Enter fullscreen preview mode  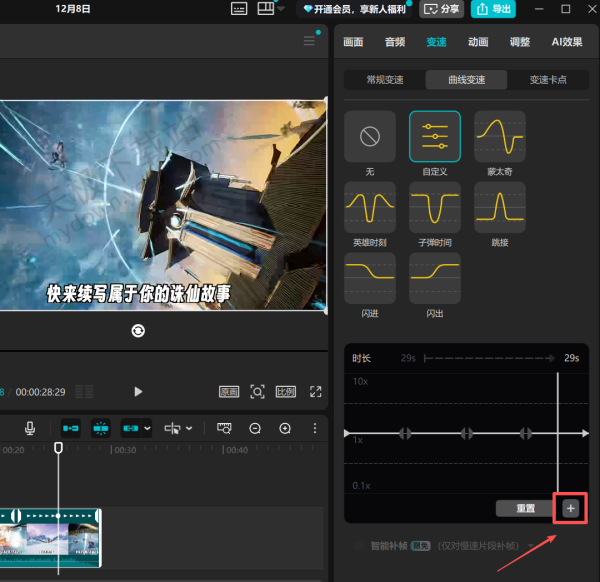[x=316, y=392]
